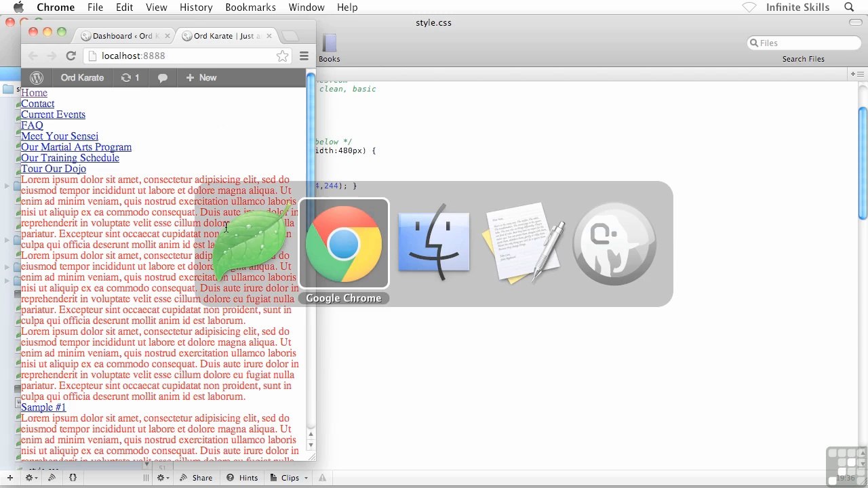Select Coda leaf icon in app switcher
Image resolution: width=868 pixels, height=488 pixels.
(252, 244)
